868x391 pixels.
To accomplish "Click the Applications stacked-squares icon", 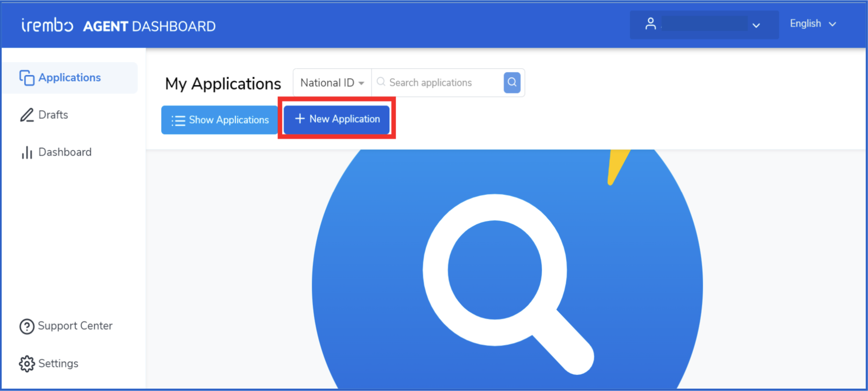I will pos(27,78).
